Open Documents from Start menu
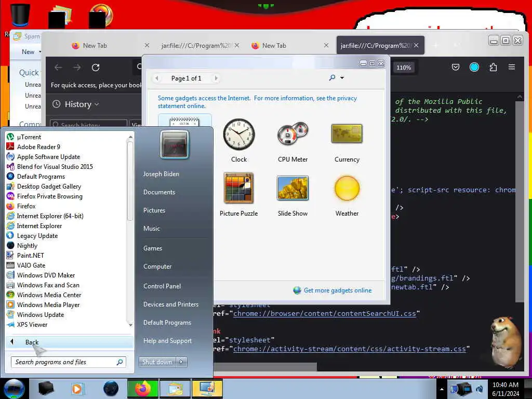 [x=159, y=192]
